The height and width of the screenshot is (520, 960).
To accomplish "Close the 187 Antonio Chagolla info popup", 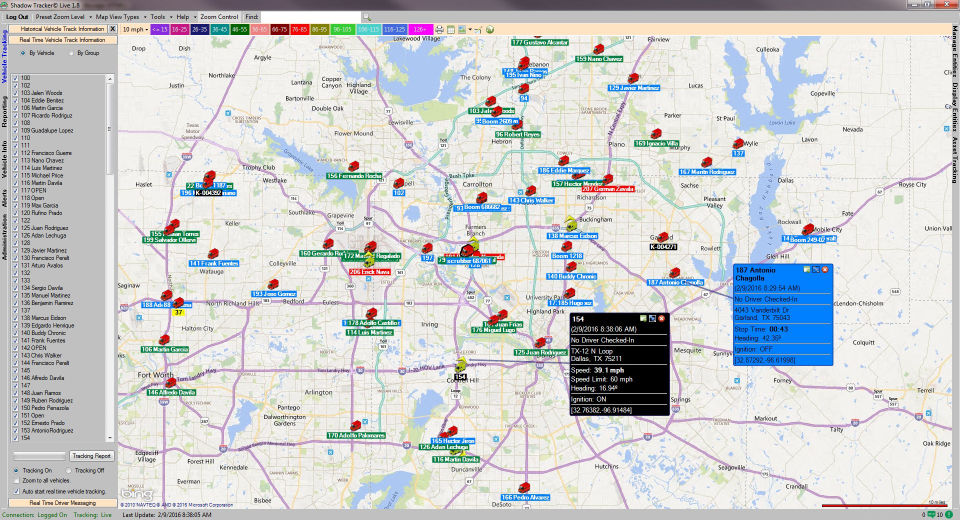I will click(x=826, y=270).
